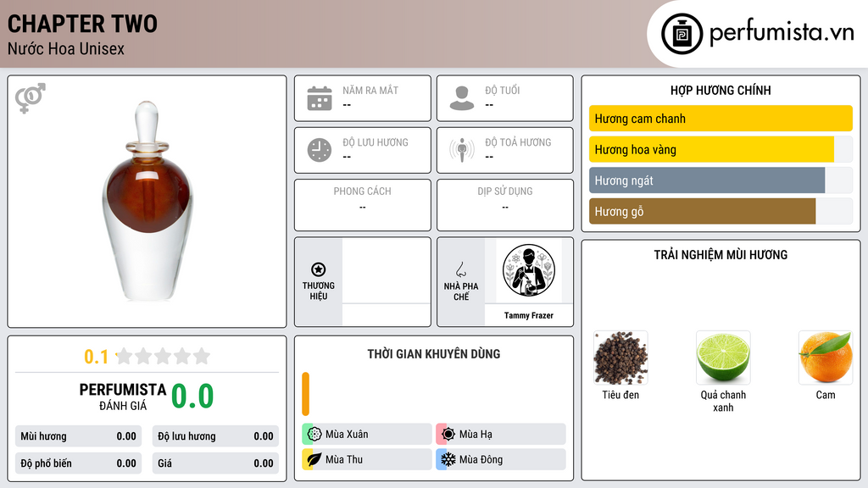Click the PHONG CÁCH card

pos(363,205)
